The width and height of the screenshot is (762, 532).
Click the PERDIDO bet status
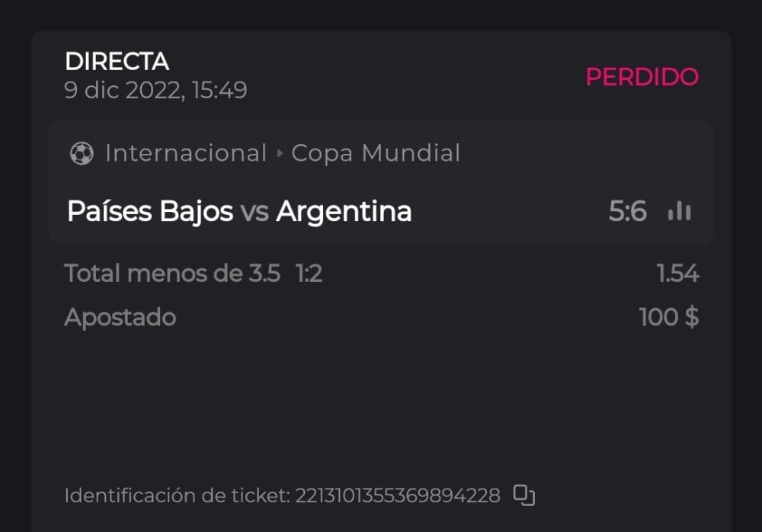tap(642, 77)
